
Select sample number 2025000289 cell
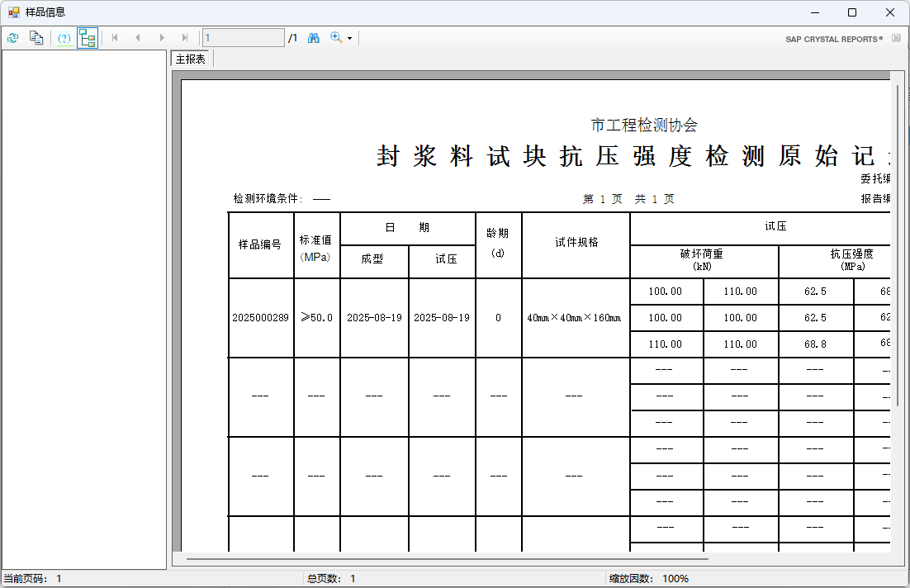tap(260, 318)
